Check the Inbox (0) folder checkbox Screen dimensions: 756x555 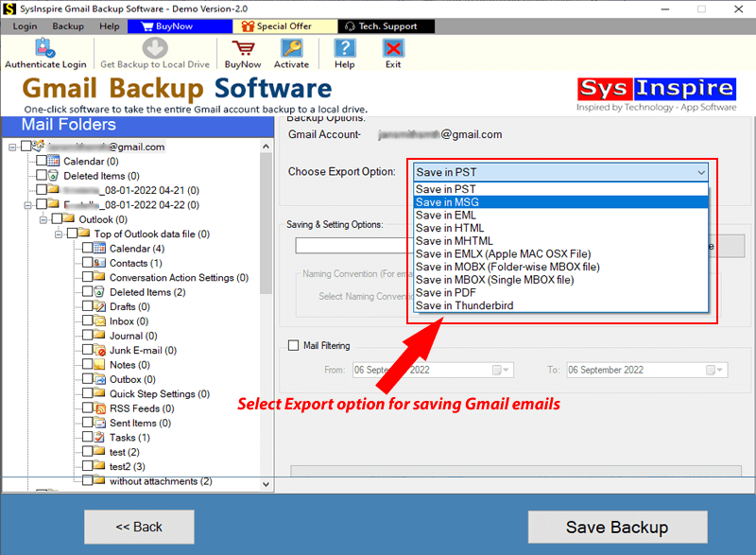[x=87, y=321]
